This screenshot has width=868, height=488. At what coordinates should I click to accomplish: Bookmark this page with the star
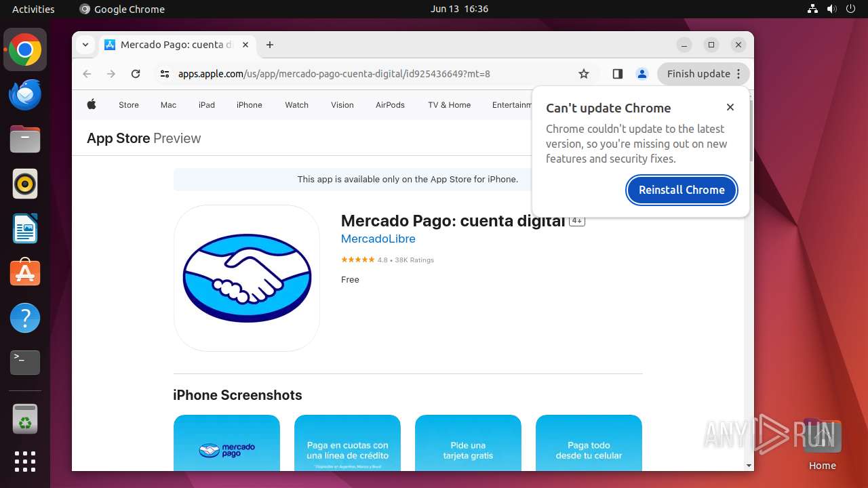(x=584, y=74)
